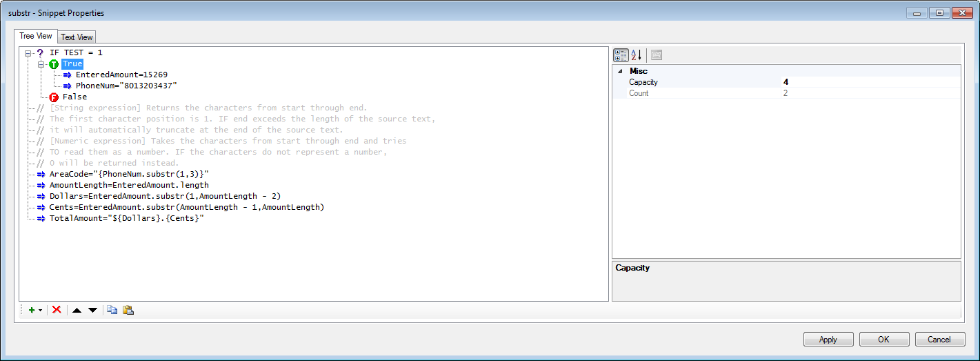Paste item from clipboard icon
980x361 pixels.
128,311
